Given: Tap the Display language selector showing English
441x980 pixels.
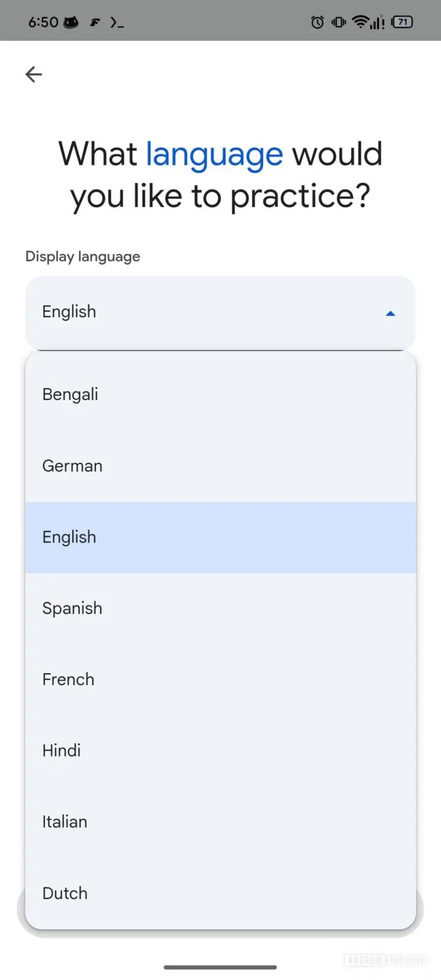Looking at the screenshot, I should tap(220, 312).
